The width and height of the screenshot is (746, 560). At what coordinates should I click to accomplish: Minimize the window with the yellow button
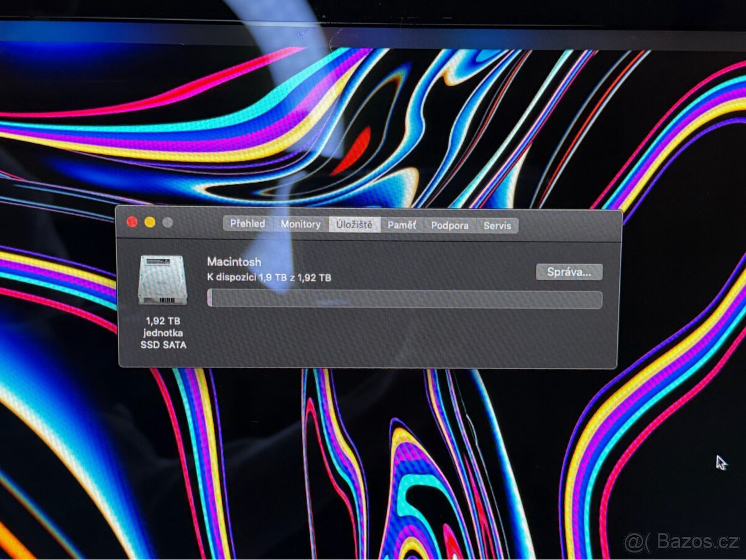coord(150,223)
